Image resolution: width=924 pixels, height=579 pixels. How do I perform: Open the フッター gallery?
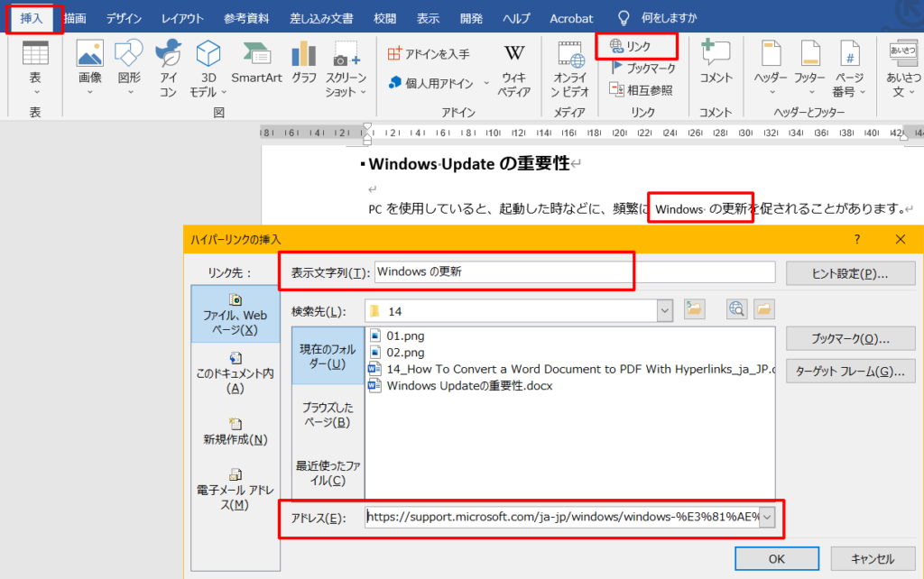click(809, 69)
